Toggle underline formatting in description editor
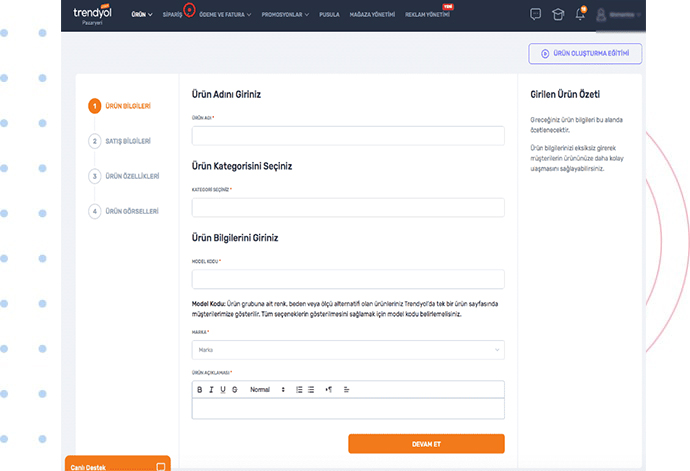 click(x=223, y=390)
